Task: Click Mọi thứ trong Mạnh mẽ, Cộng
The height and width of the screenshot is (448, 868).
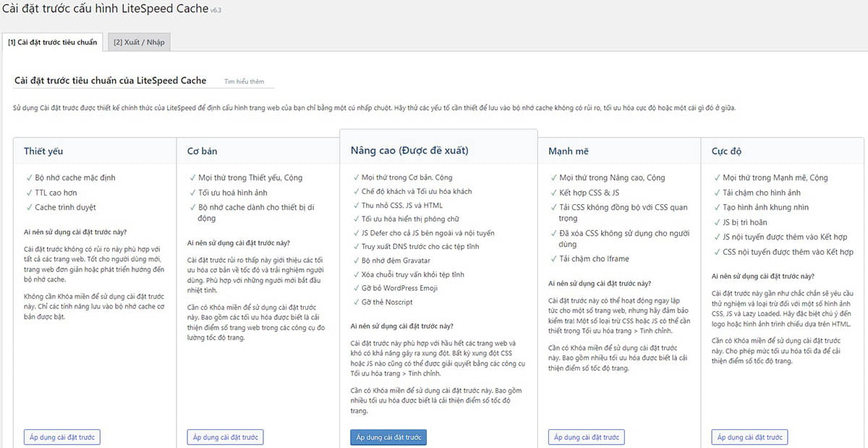Action: 775,177
